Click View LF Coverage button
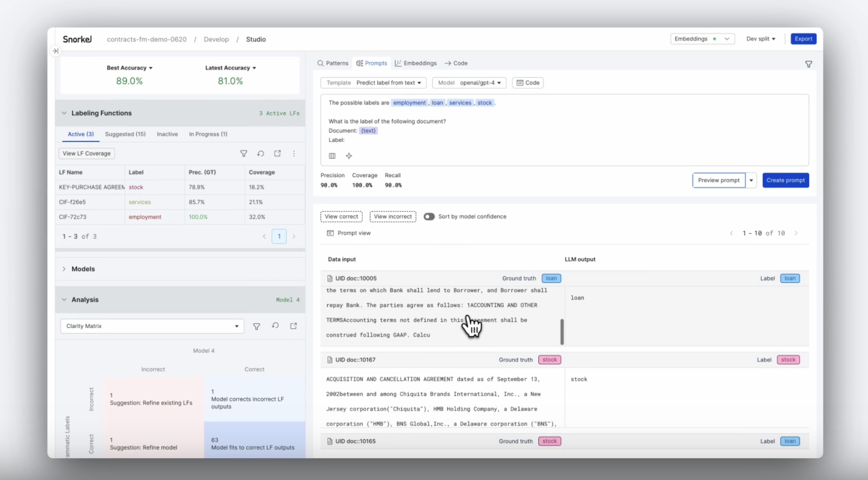The image size is (868, 480). tap(86, 153)
